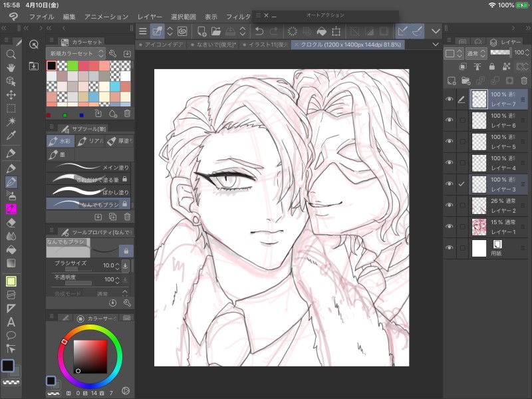Screen dimensions: 532x399
Task: Open the ファイル menu
Action: [41, 17]
